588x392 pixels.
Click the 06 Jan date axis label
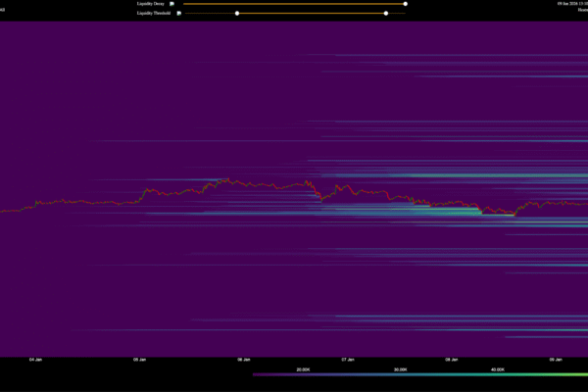coord(244,360)
